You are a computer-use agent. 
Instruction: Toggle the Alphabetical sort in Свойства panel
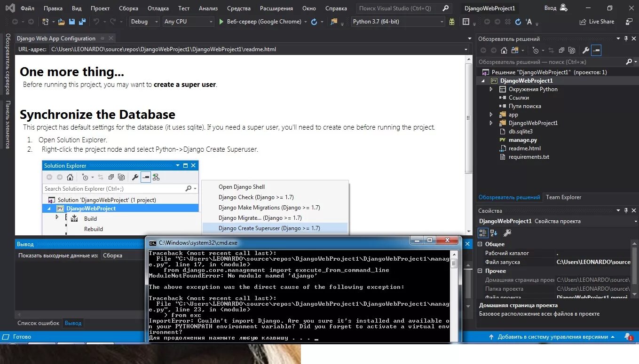(494, 232)
